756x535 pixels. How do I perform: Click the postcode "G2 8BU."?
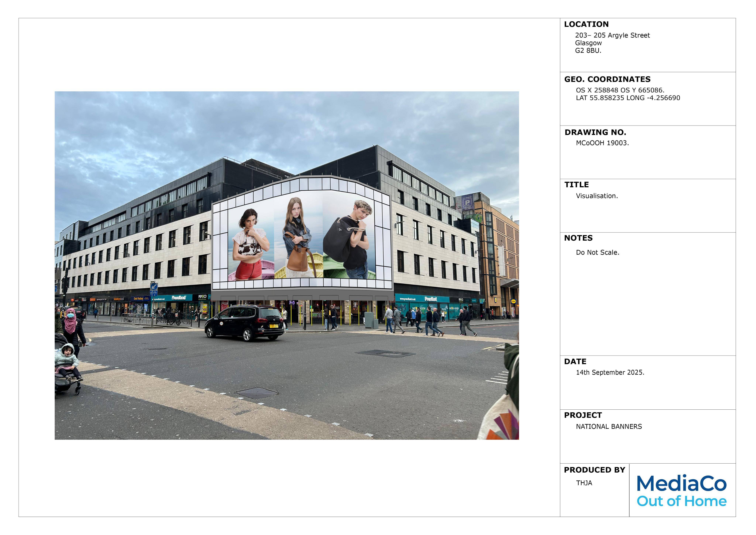pos(588,50)
